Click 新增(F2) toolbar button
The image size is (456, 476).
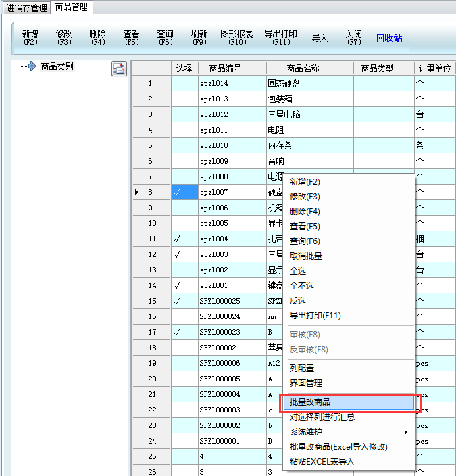tap(30, 38)
